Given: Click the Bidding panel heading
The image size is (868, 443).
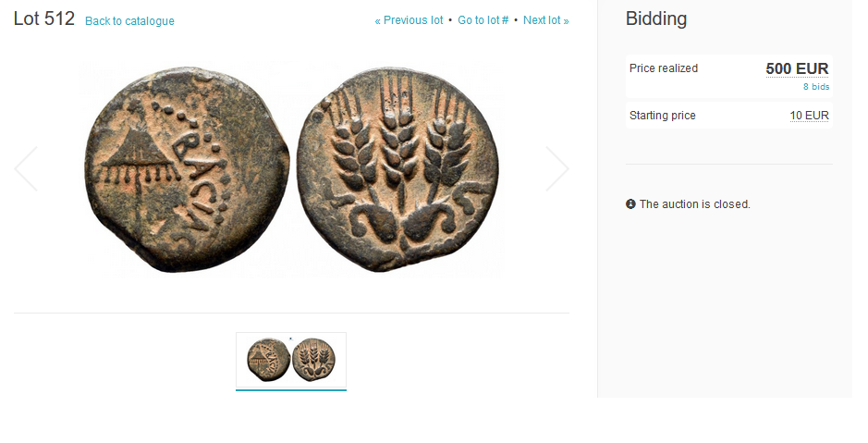Looking at the screenshot, I should [x=656, y=18].
